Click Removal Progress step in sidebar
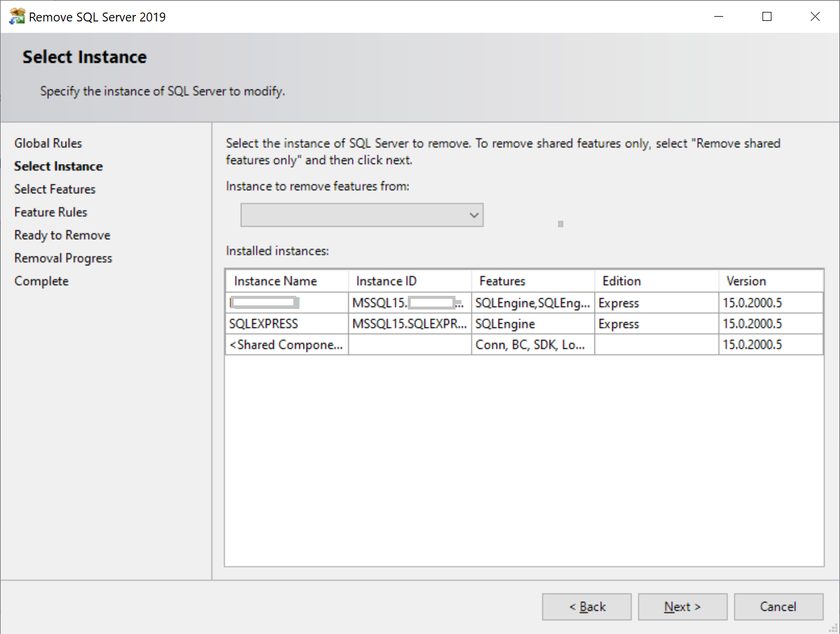The image size is (840, 634). [63, 258]
